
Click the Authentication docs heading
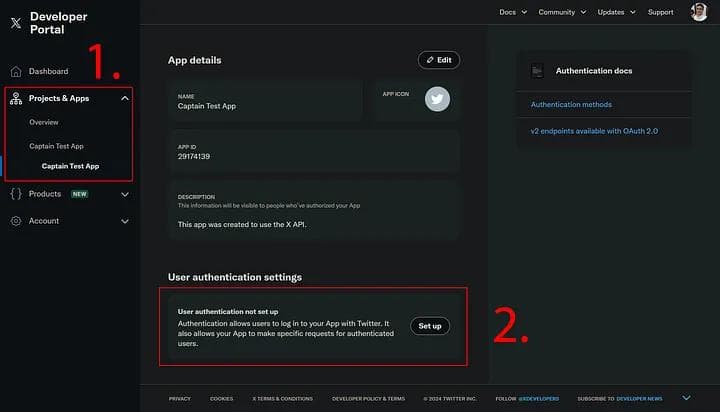click(594, 71)
